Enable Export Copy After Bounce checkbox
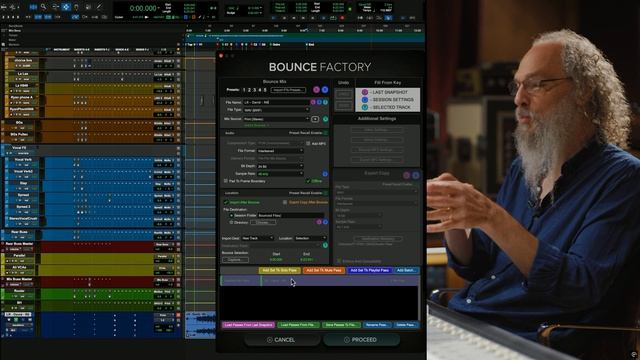Image resolution: width=640 pixels, height=360 pixels. click(x=285, y=202)
